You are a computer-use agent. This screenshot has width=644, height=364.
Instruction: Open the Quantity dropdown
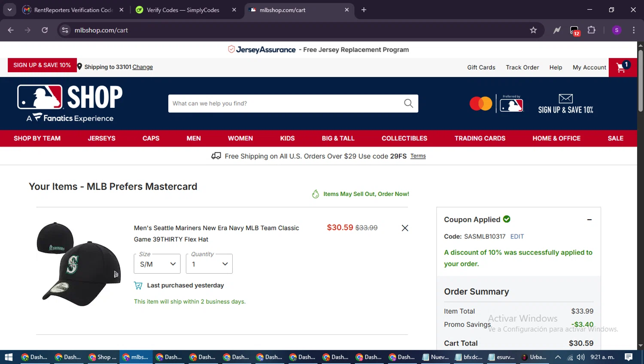tap(209, 264)
